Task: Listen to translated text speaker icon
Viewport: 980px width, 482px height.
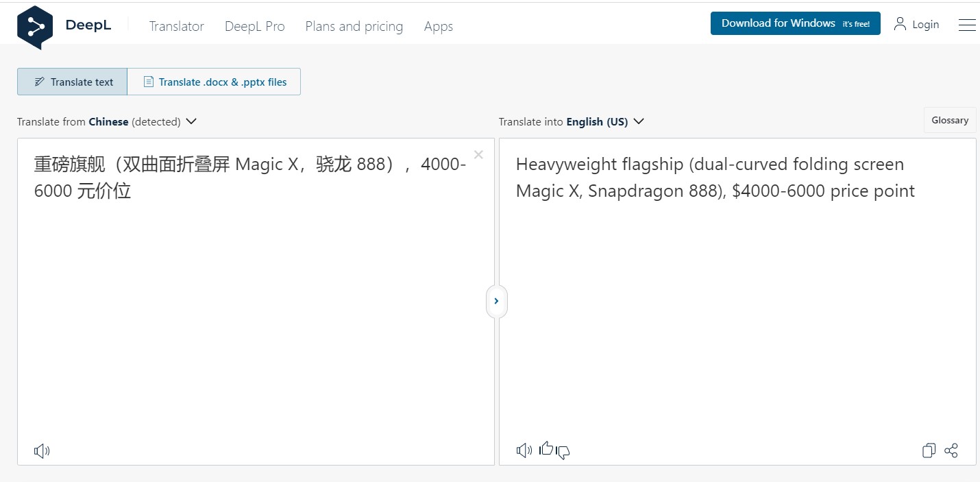Action: click(x=524, y=450)
